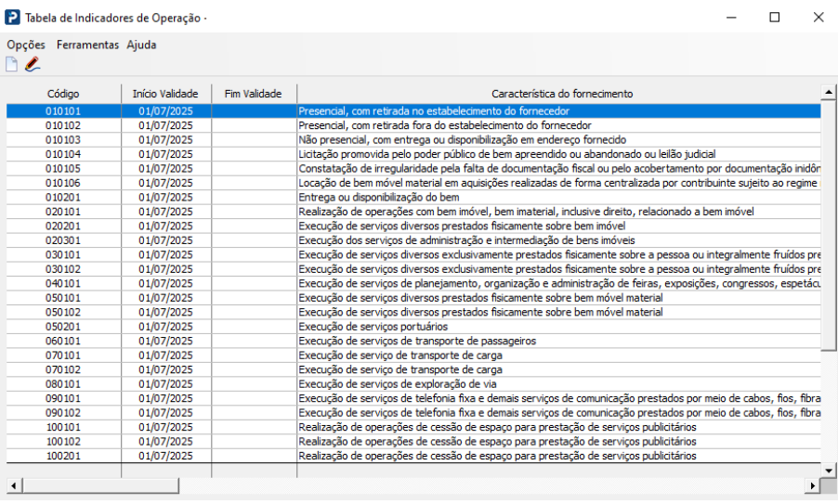Click the 01/07/2025 date in row 060101

pos(165,342)
